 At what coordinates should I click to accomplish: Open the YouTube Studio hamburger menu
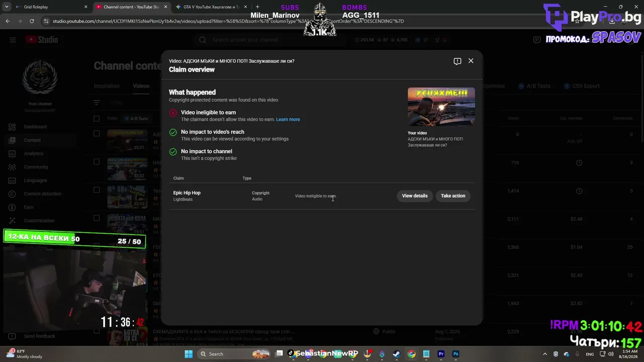13,40
